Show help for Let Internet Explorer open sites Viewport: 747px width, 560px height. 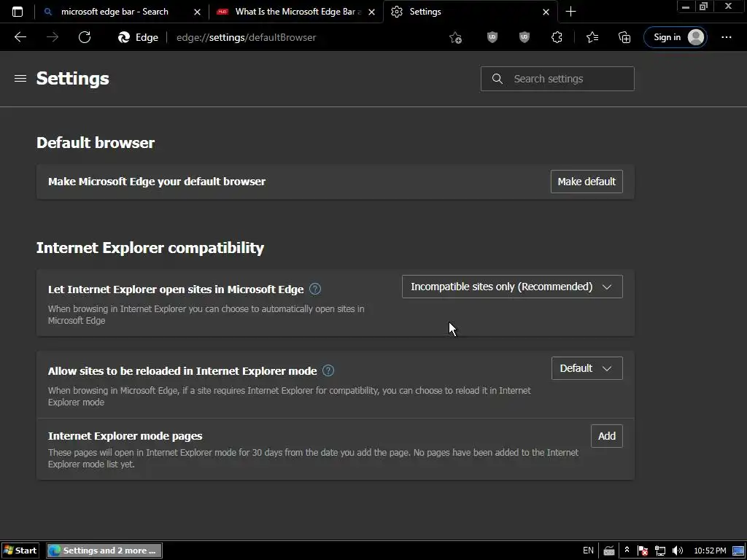point(315,289)
